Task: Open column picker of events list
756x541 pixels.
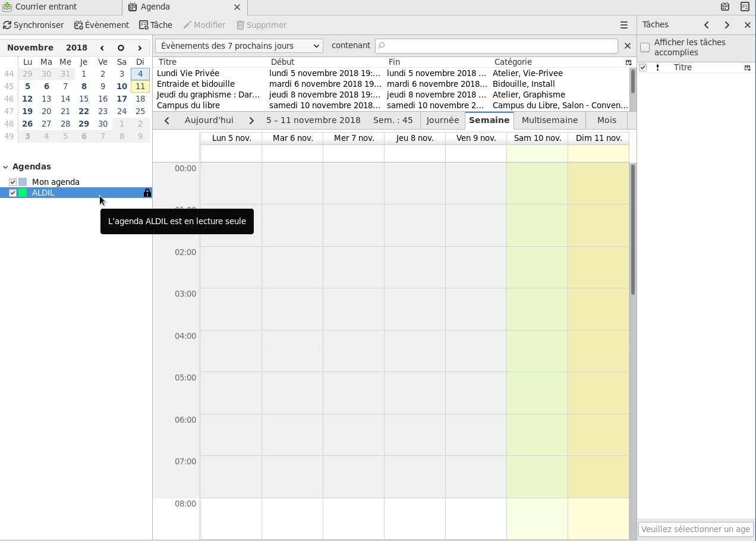Action: tap(628, 62)
